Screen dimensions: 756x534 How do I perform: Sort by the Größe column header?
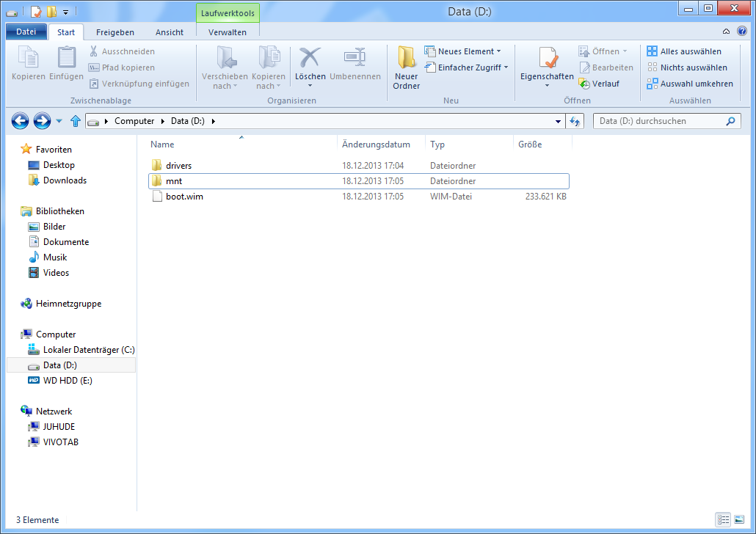542,144
